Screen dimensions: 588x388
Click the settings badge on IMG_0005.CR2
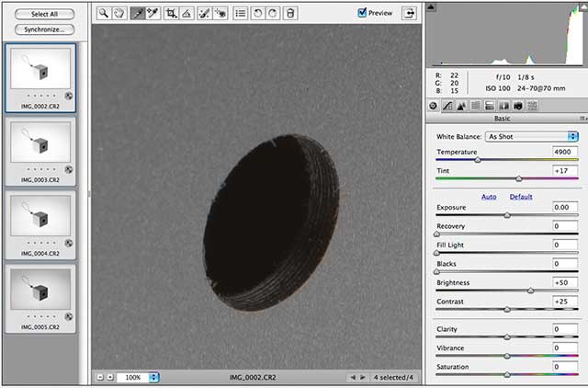(x=69, y=316)
